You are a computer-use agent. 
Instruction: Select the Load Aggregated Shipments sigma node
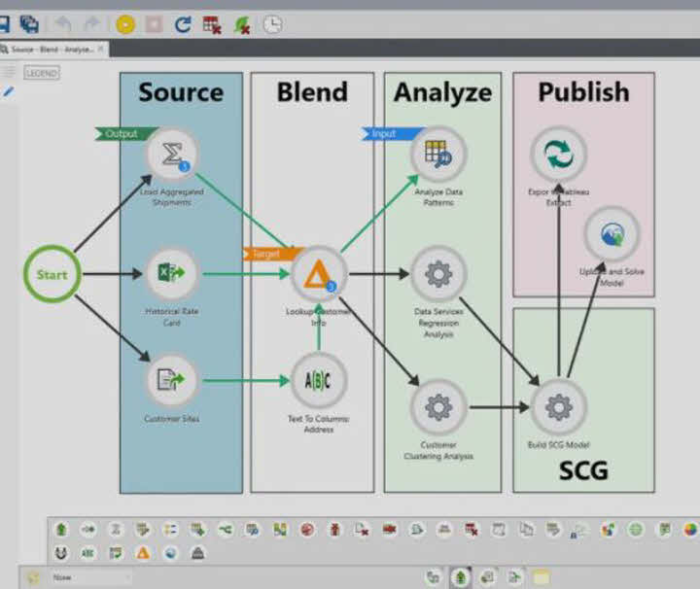tap(172, 155)
